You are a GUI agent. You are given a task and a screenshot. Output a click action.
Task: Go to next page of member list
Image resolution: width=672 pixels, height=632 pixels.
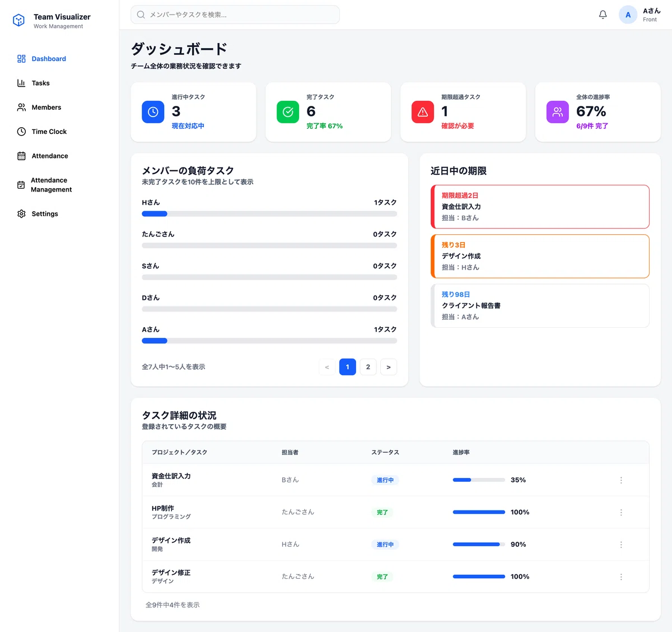click(389, 367)
